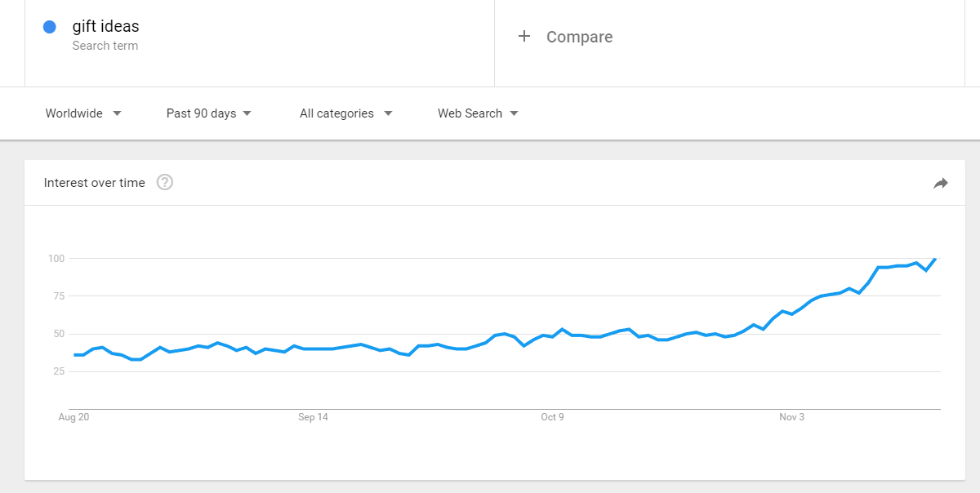This screenshot has height=493, width=980.
Task: Add a comparison via Compare text
Action: coord(579,37)
